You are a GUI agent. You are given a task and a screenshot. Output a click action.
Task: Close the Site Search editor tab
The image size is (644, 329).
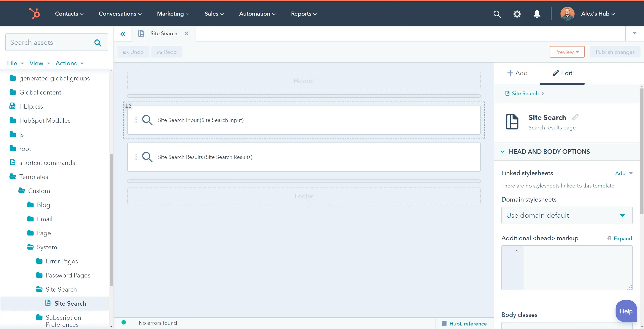point(187,33)
